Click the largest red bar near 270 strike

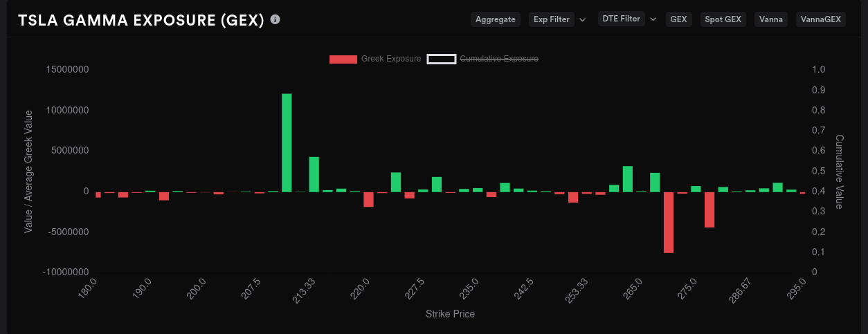tap(669, 222)
